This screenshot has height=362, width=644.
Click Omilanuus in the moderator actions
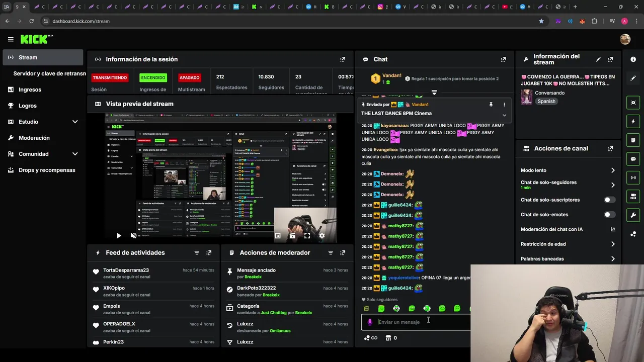pos(280,331)
